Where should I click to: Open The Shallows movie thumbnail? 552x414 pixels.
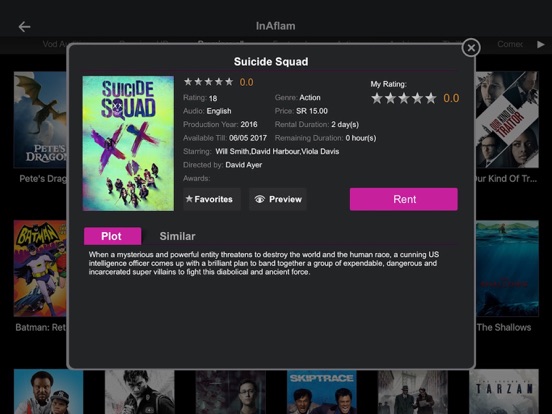(x=507, y=268)
